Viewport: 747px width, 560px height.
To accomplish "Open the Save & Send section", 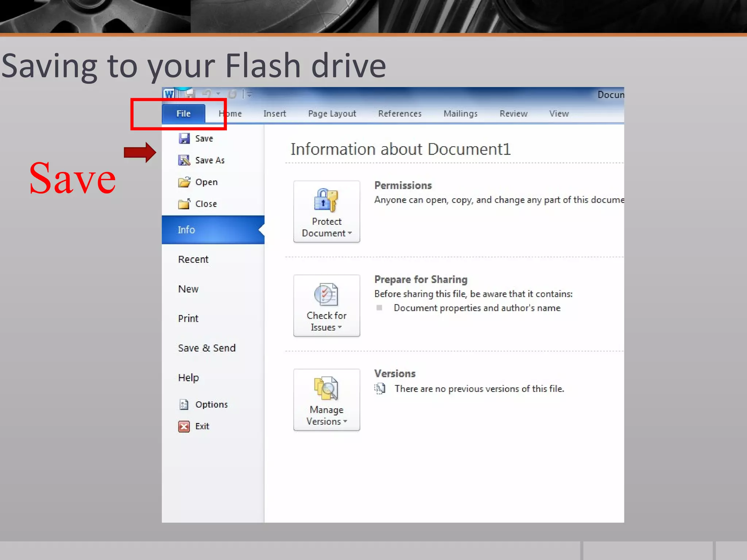I will (207, 348).
